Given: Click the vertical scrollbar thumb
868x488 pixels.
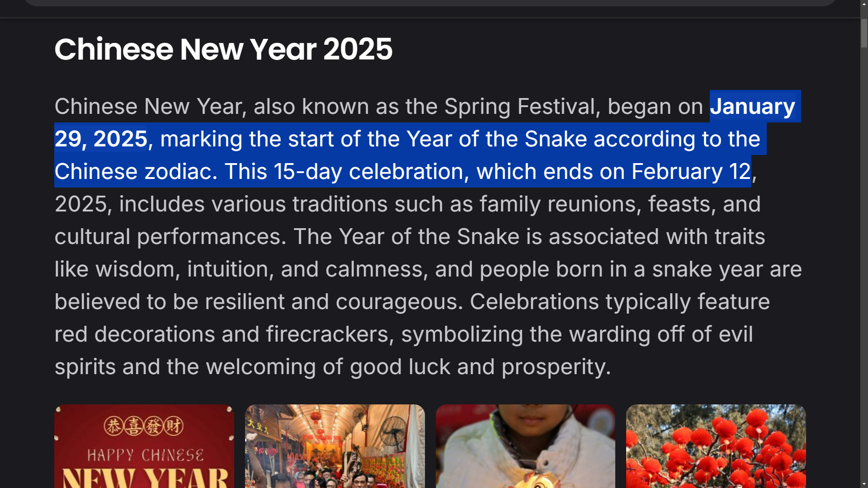Looking at the screenshot, I should [864, 33].
